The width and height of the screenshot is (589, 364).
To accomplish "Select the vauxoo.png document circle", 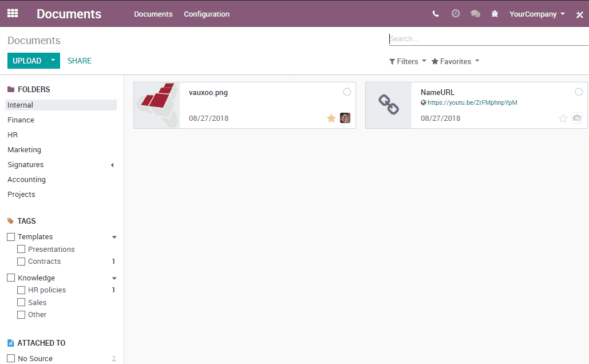I will 347,92.
